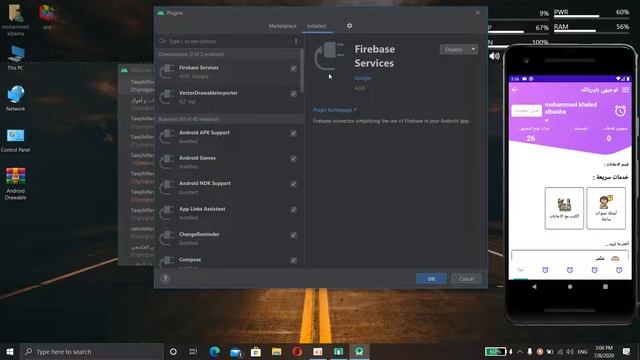Switch to the Marketplace tab
Image resolution: width=640 pixels, height=360 pixels.
point(282,26)
